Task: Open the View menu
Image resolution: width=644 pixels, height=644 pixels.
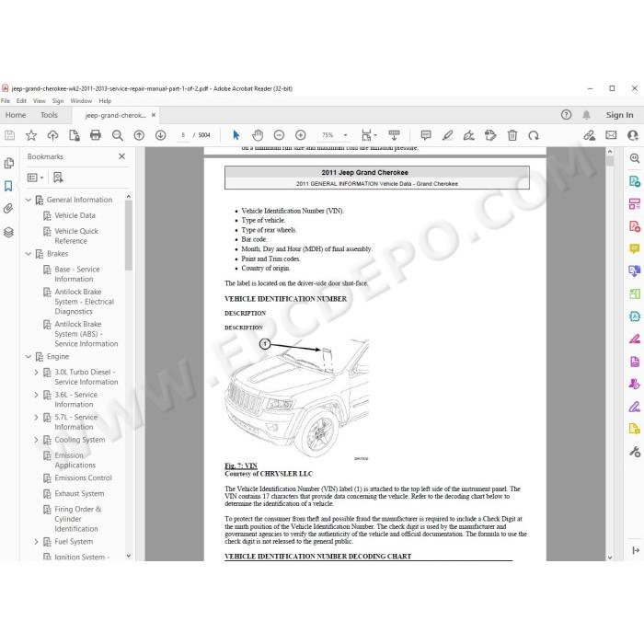Action: point(40,100)
